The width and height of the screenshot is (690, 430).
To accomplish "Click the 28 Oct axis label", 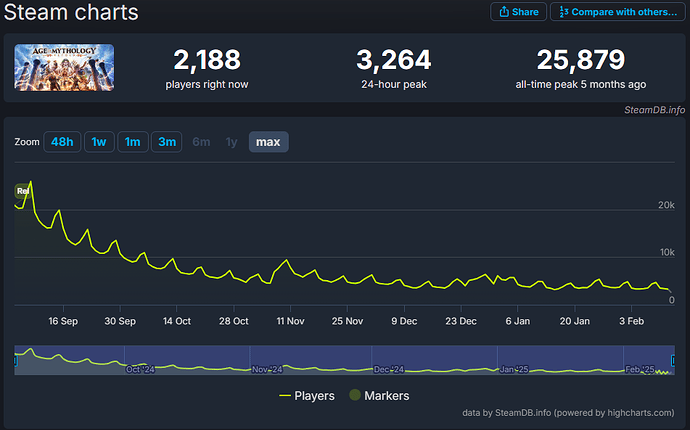I will click(234, 321).
